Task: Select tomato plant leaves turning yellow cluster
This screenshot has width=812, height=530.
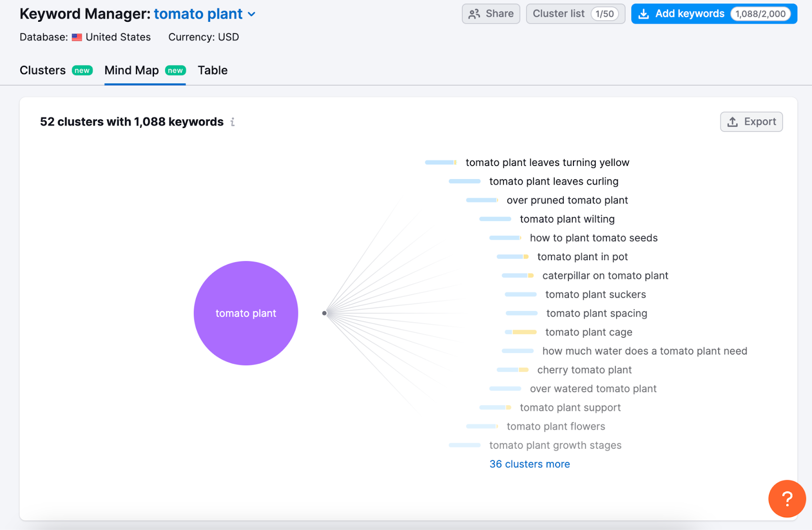Action: point(547,162)
